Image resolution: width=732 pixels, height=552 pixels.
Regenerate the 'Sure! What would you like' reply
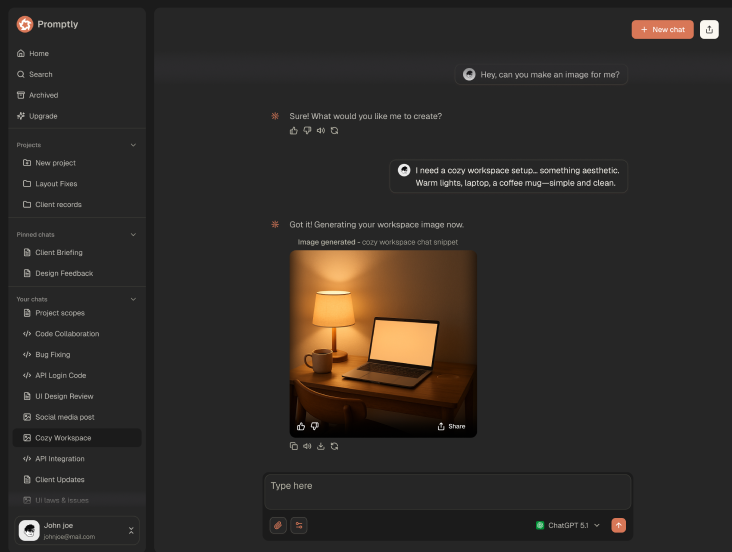tap(334, 131)
